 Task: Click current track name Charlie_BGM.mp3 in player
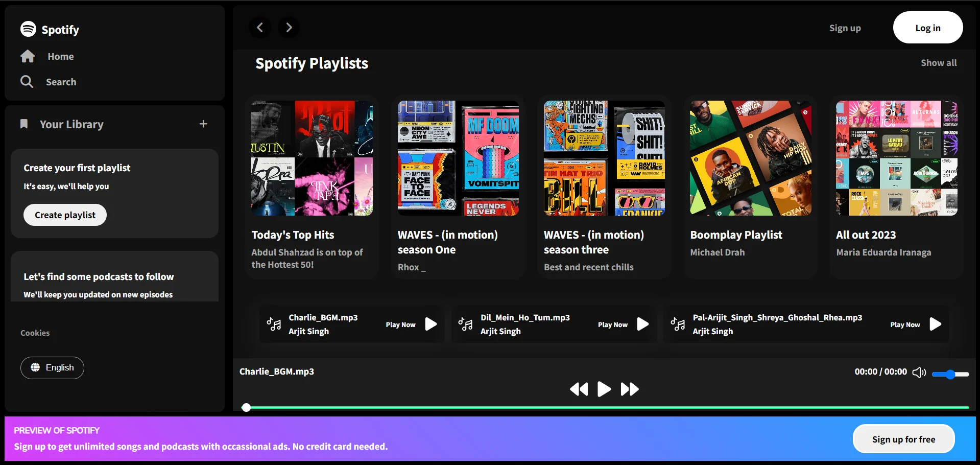click(276, 371)
